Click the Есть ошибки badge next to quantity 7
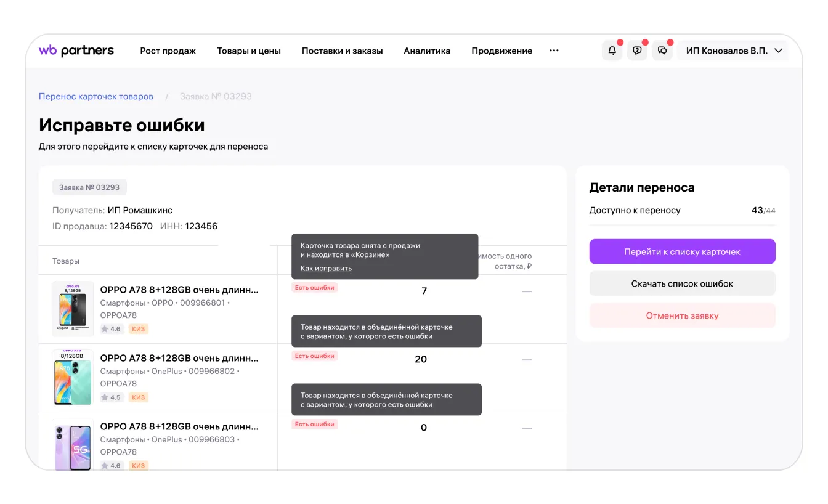The width and height of the screenshot is (828, 504). [x=314, y=287]
